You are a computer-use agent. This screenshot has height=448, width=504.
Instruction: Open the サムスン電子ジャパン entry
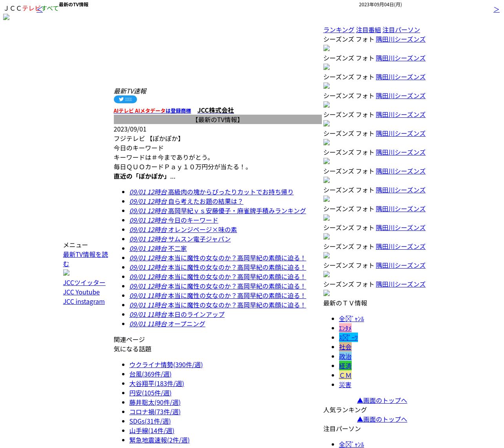[x=180, y=239]
